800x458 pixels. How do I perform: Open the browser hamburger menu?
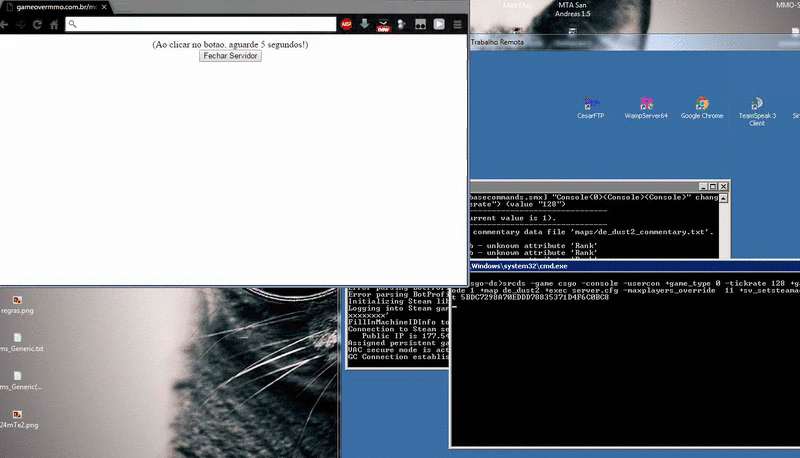coord(458,24)
